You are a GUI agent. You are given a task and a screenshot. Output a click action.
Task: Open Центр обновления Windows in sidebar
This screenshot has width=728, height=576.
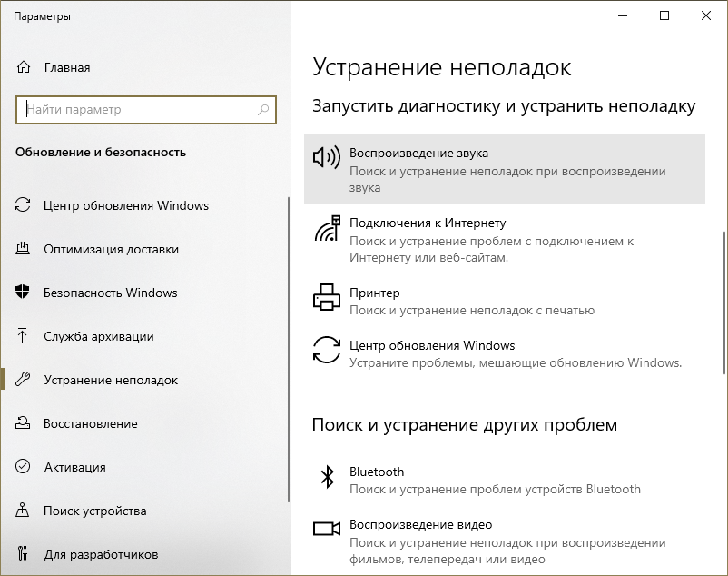(x=126, y=205)
